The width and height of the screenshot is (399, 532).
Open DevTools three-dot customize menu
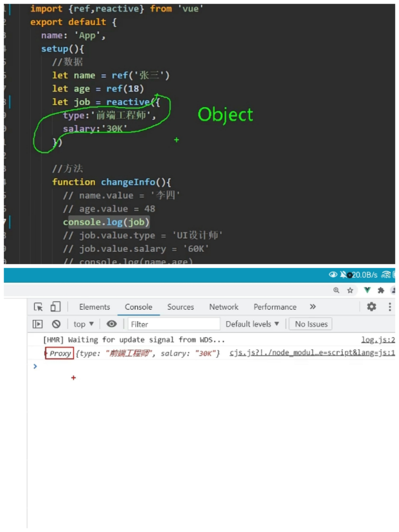click(x=390, y=307)
